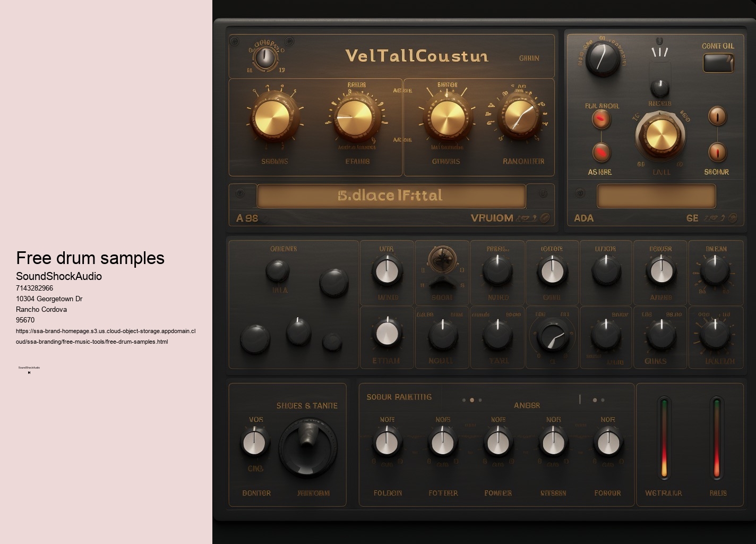This screenshot has height=544, width=756.
Task: Click the VPUIOM label beside the display
Action: click(x=492, y=218)
